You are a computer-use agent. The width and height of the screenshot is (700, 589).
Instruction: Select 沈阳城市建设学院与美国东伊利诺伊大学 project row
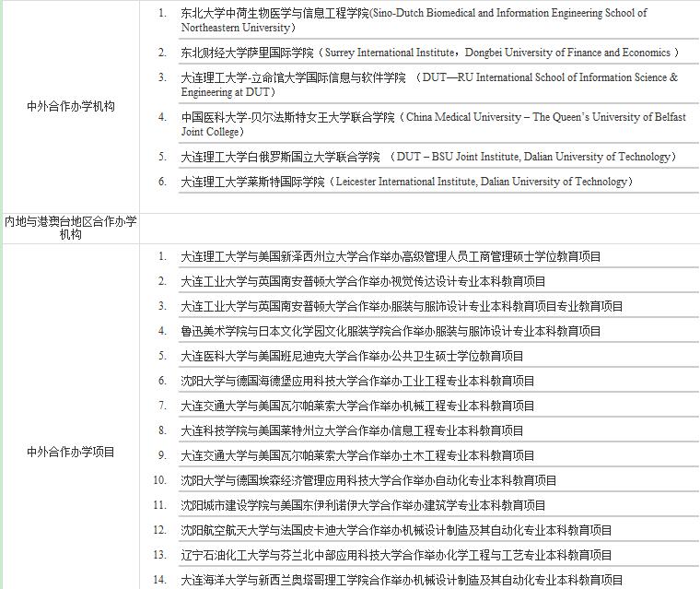363,505
